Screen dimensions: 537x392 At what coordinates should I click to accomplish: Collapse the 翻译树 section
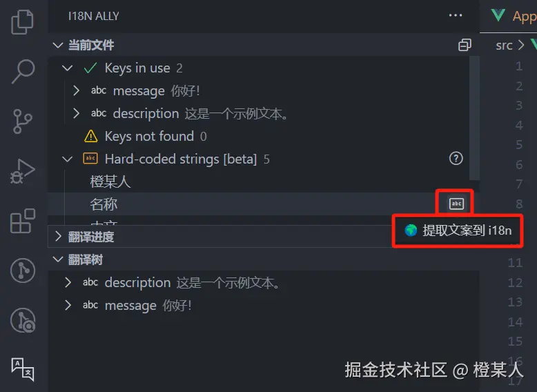point(58,259)
